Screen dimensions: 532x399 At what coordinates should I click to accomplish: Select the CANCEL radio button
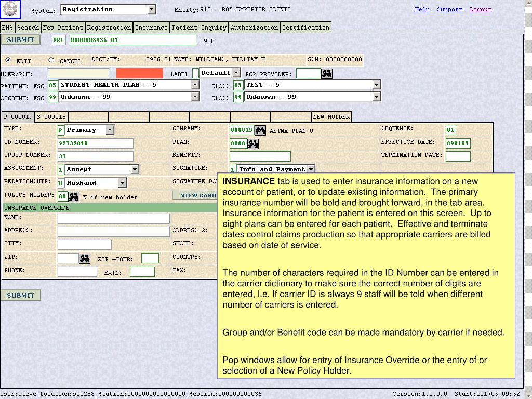51,60
